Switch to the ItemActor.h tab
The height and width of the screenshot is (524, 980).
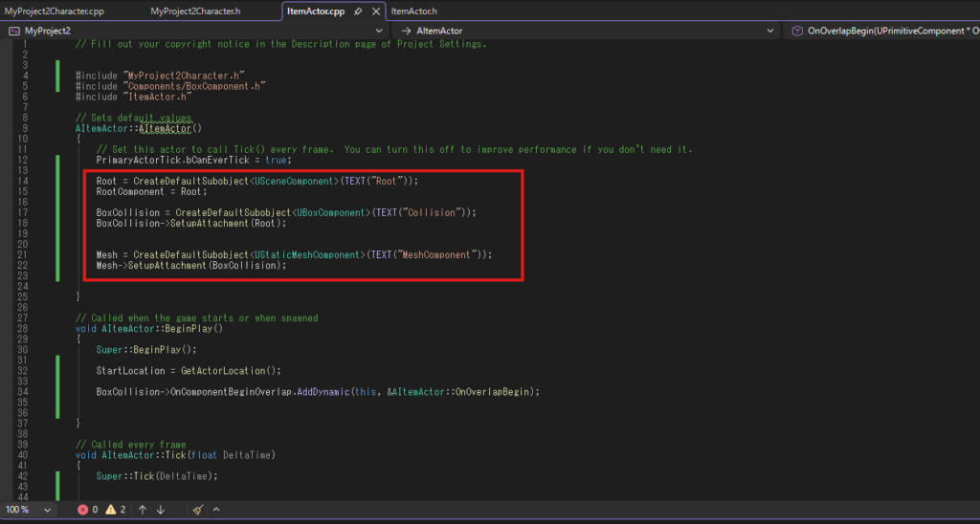coord(413,11)
